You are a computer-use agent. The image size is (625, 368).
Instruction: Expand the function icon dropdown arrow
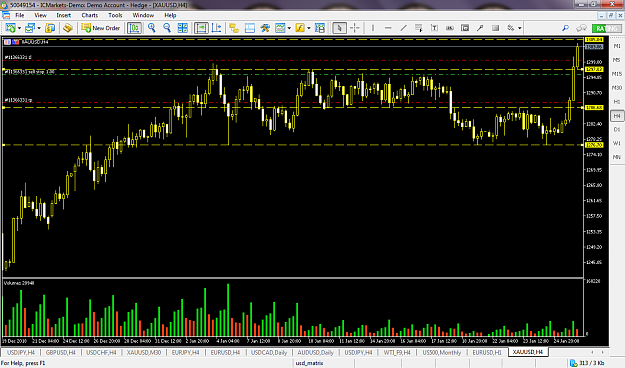click(x=309, y=28)
